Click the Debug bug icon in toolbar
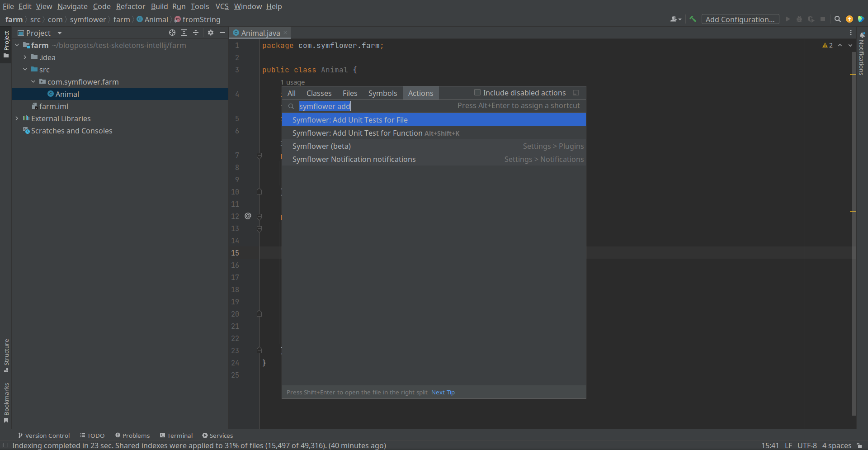This screenshot has height=450, width=868. (x=799, y=19)
